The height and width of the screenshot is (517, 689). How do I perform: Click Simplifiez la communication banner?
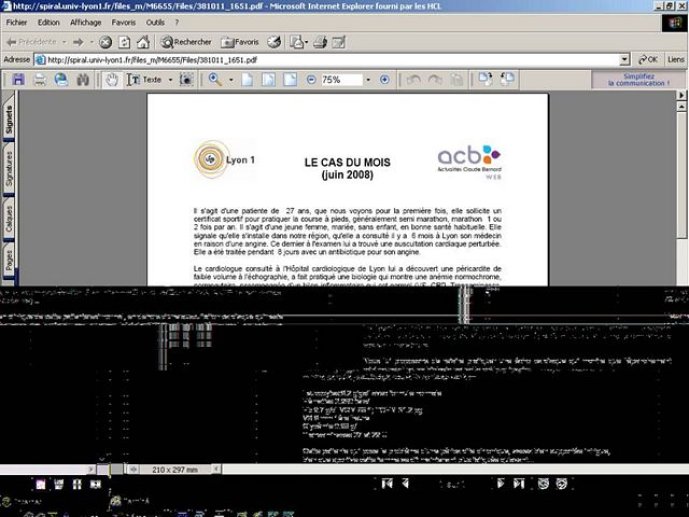click(639, 80)
